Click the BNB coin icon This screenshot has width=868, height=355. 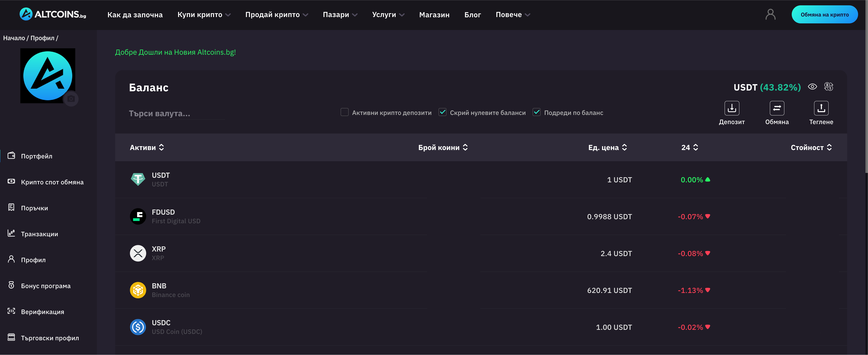[x=138, y=290]
